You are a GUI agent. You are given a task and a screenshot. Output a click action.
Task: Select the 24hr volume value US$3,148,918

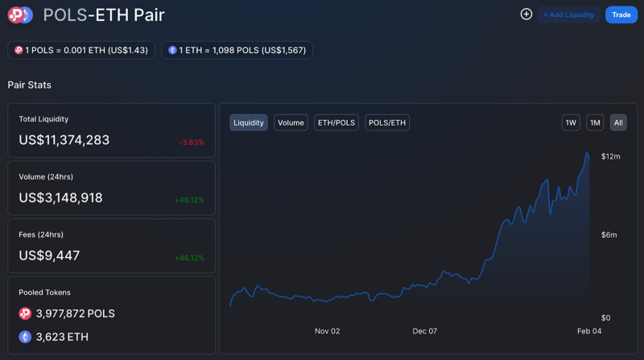61,197
